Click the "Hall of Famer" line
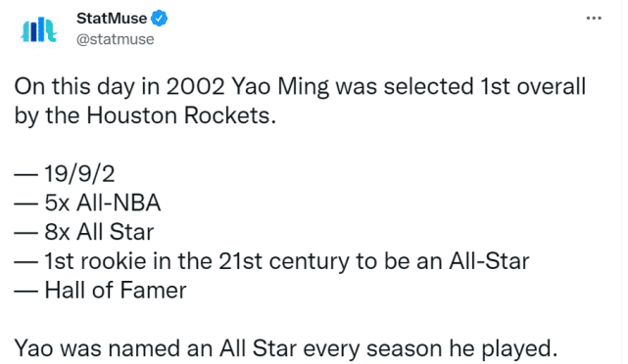Screen dimensions: 628x364 (116, 290)
